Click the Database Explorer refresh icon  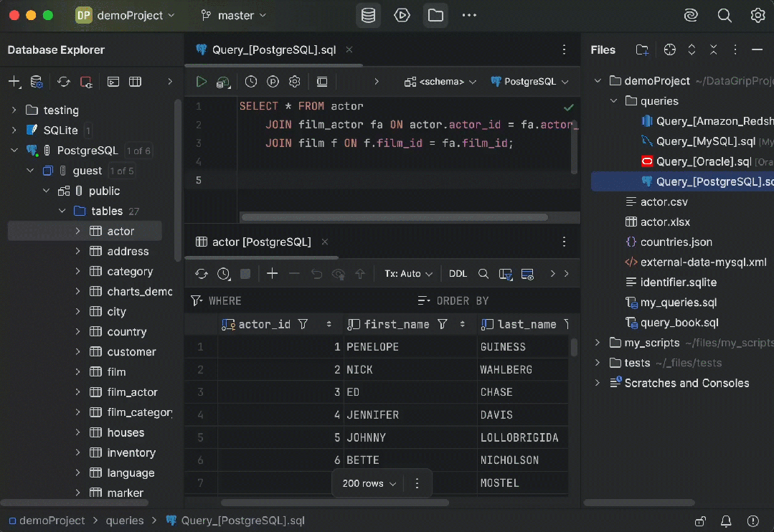(x=64, y=82)
